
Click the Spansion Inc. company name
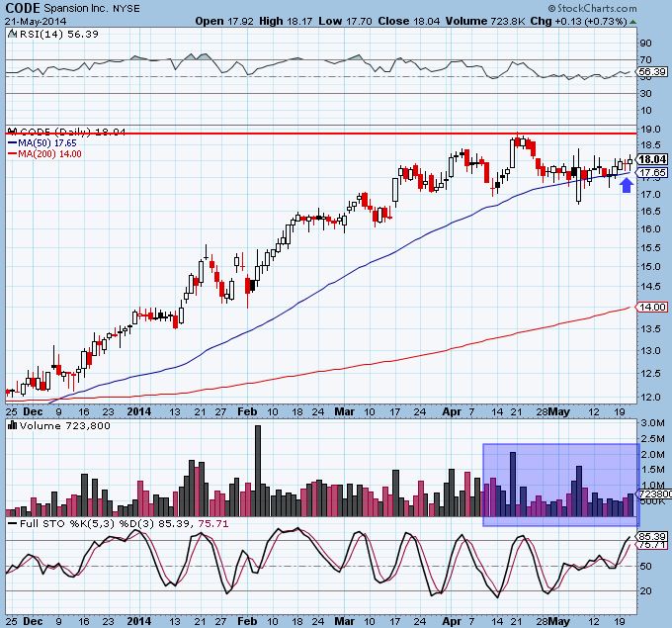(75, 8)
